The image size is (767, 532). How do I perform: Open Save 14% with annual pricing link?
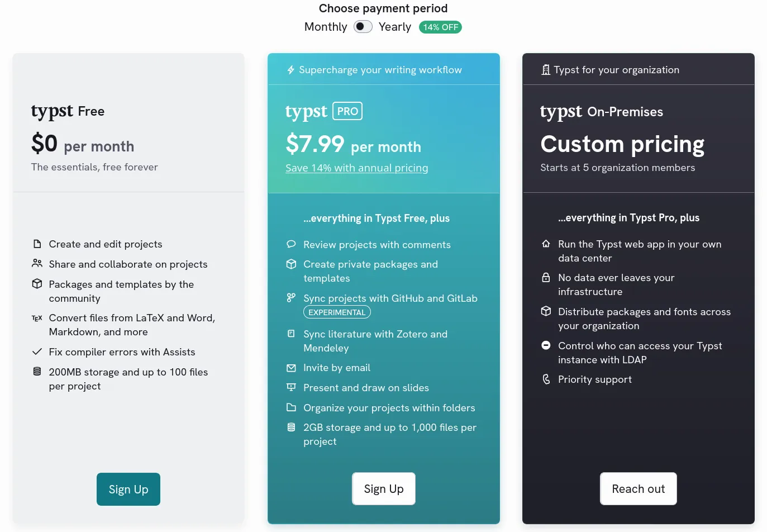pos(357,168)
